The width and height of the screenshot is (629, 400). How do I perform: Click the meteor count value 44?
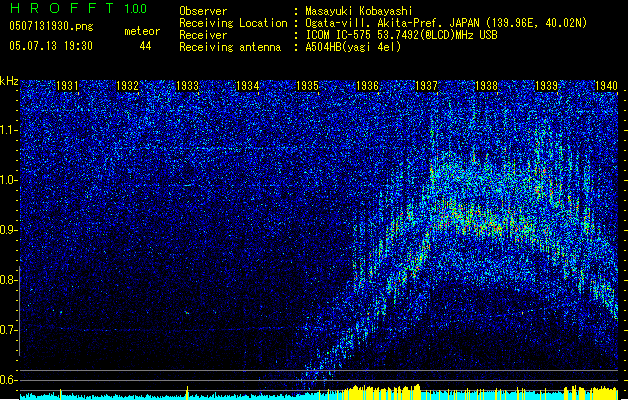click(x=145, y=46)
